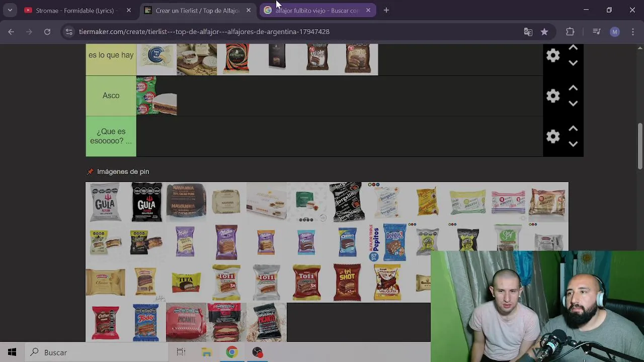Close the alfajor fulbito viejo tab
The image size is (644, 362).
(368, 10)
